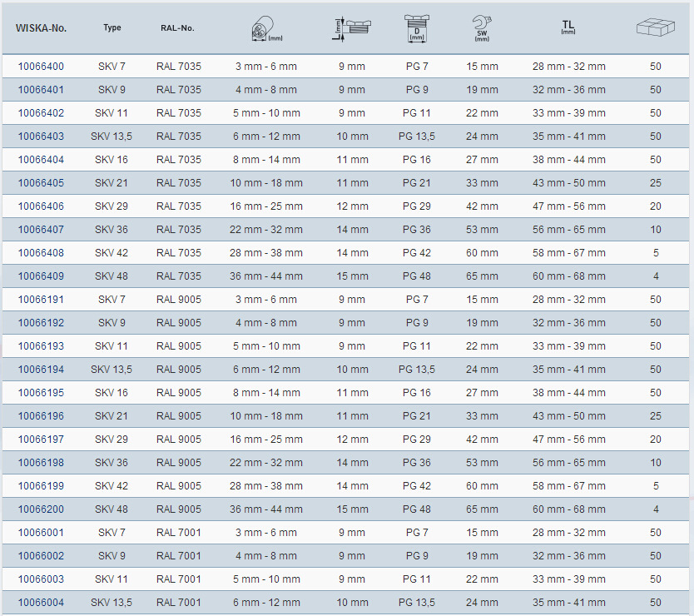
Task: Select 65 mm wrench size in row 10066200
Action: coord(482,509)
